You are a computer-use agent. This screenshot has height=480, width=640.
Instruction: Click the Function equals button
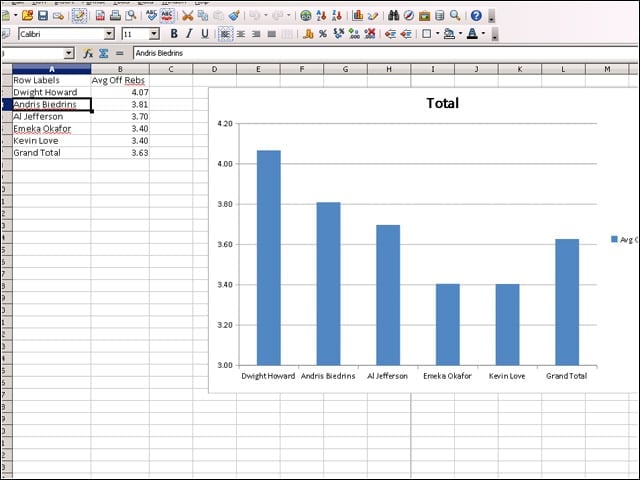pyautogui.click(x=119, y=53)
